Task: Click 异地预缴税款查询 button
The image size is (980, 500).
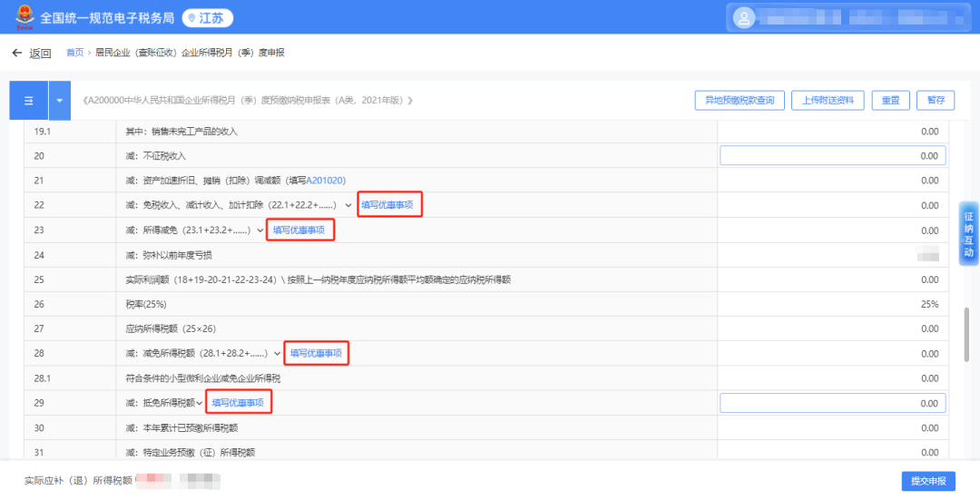Action: click(x=739, y=101)
